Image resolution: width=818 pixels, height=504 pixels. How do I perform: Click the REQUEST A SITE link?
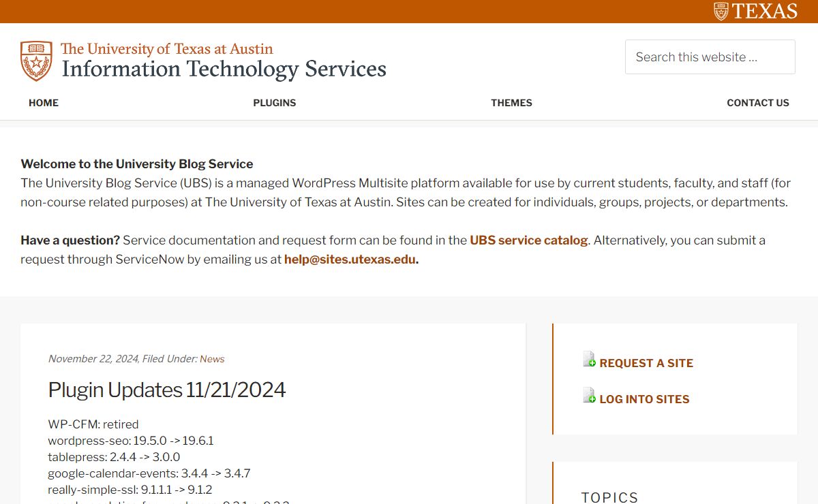click(x=646, y=364)
